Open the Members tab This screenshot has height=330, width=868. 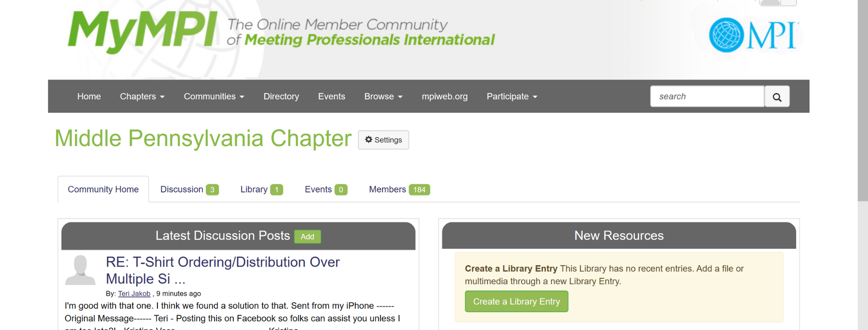coord(399,190)
